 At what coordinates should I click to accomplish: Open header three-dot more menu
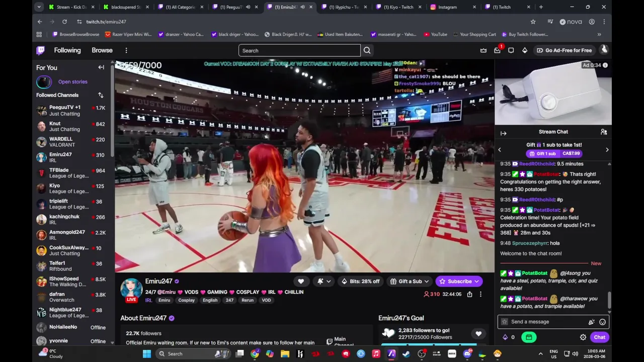click(126, 50)
